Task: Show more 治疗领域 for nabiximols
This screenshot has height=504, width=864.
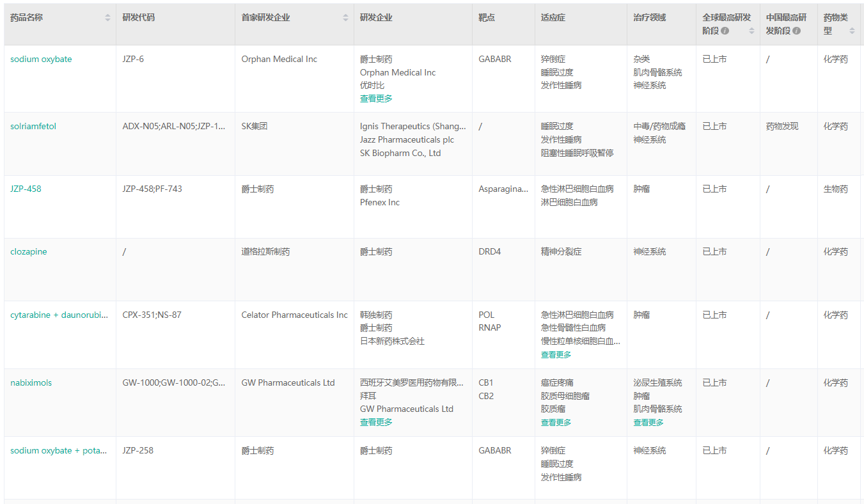Action: coord(648,422)
